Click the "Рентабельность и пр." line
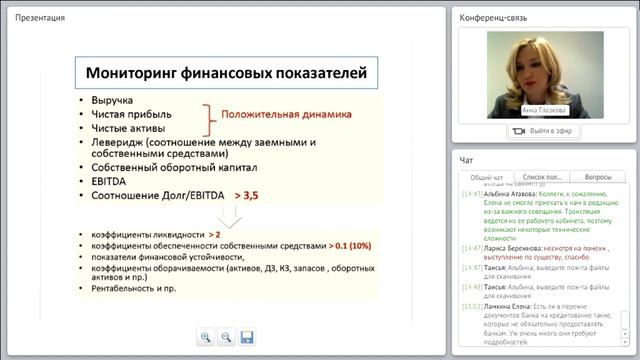 pyautogui.click(x=133, y=288)
